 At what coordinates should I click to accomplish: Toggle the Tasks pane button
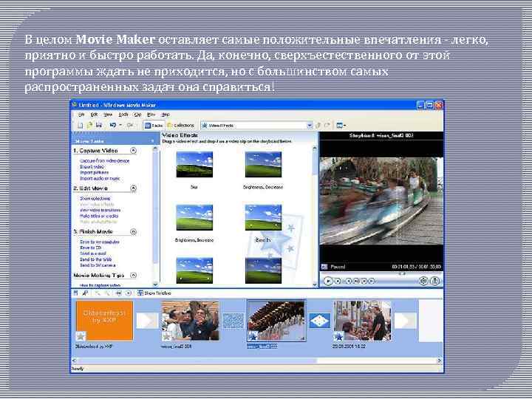click(154, 126)
